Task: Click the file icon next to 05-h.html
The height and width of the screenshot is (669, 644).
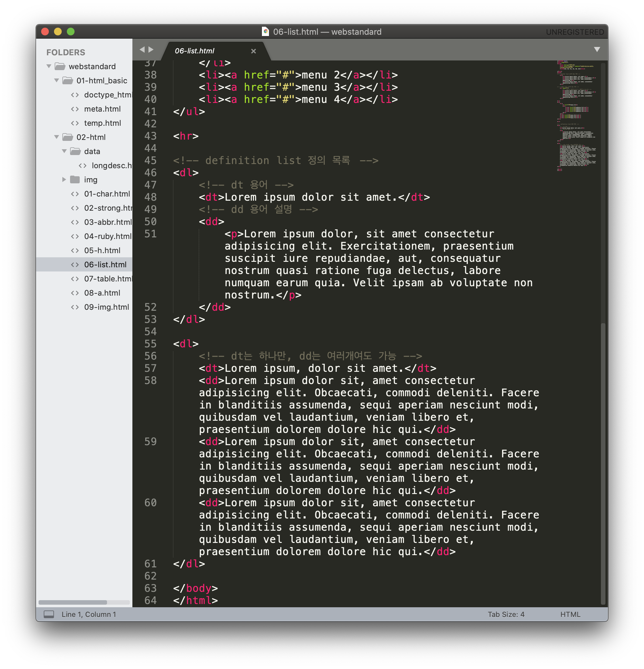Action: tap(75, 251)
